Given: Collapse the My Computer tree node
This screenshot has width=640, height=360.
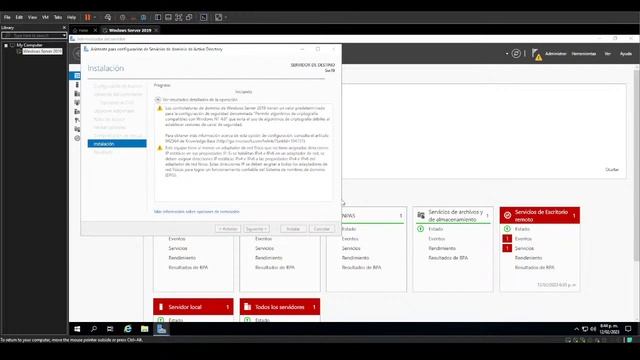Looking at the screenshot, I should pos(6,45).
